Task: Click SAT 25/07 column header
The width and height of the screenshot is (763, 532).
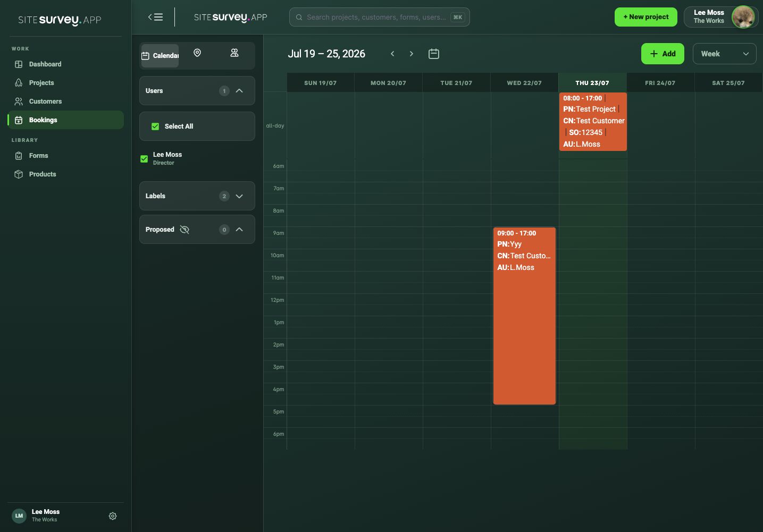Action: (728, 83)
